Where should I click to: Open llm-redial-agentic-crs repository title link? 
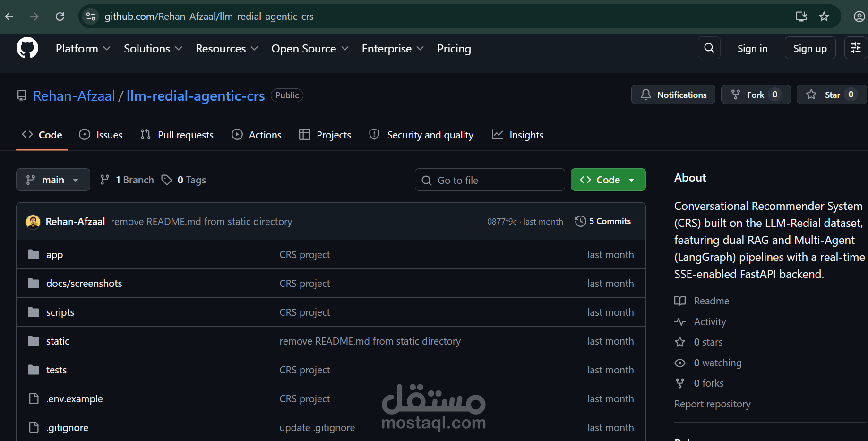point(196,96)
